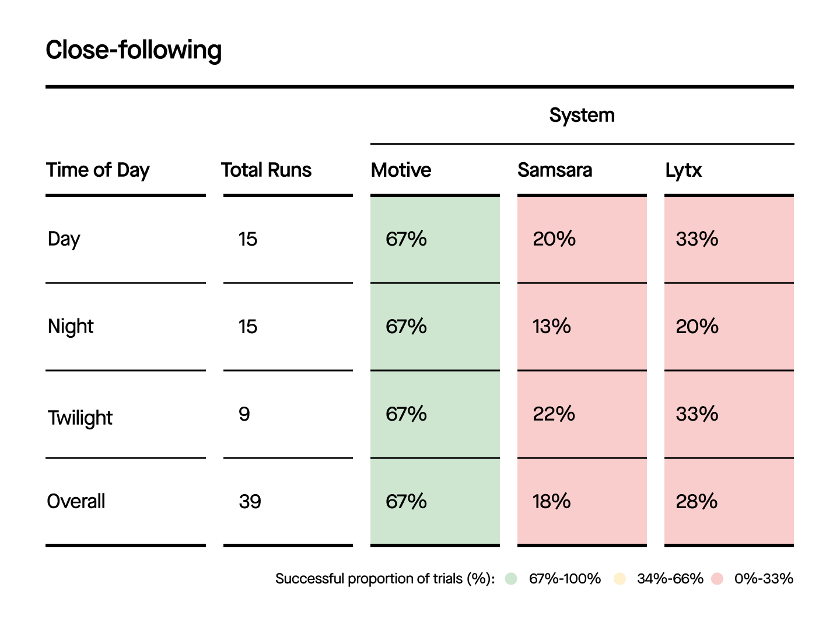Screen dimensions: 840x619
Task: Click the System group heading
Action: (x=582, y=116)
